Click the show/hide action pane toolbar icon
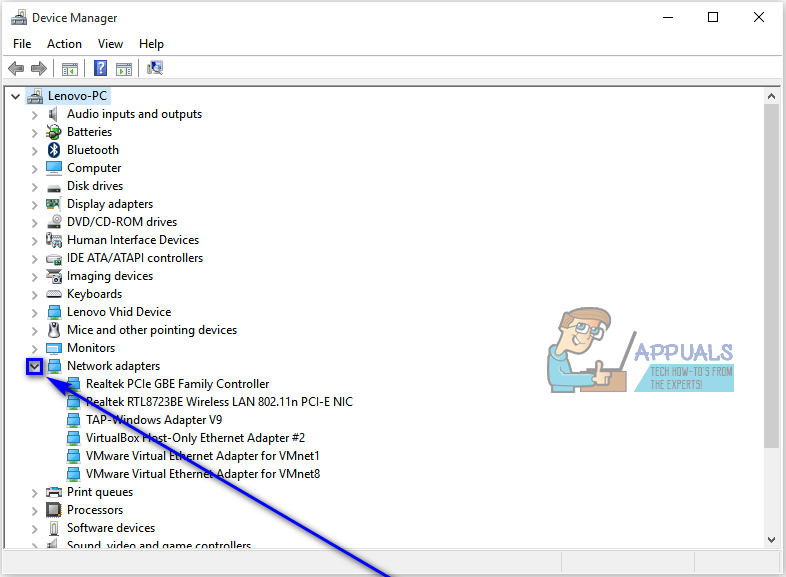The image size is (786, 577). [124, 69]
